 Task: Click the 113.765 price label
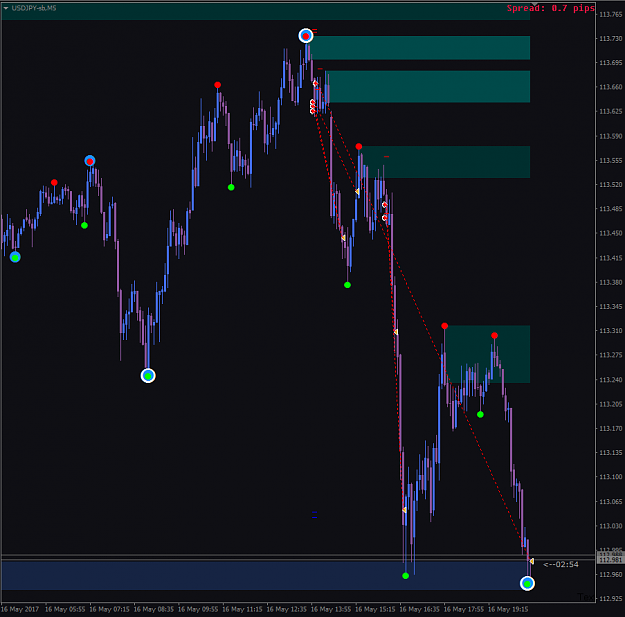[x=610, y=14]
